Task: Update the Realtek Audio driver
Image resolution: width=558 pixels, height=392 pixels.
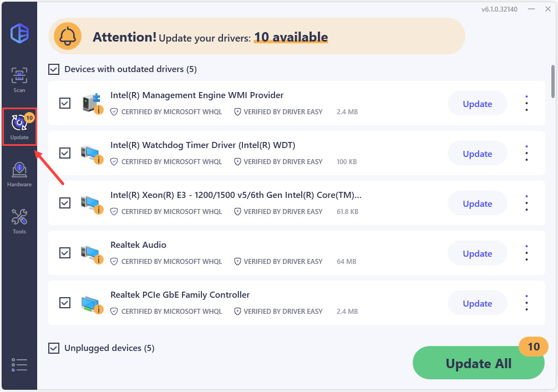Action: pyautogui.click(x=477, y=253)
